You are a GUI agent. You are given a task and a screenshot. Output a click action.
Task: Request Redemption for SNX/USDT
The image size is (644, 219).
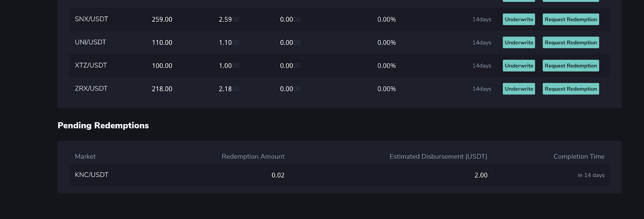point(570,19)
